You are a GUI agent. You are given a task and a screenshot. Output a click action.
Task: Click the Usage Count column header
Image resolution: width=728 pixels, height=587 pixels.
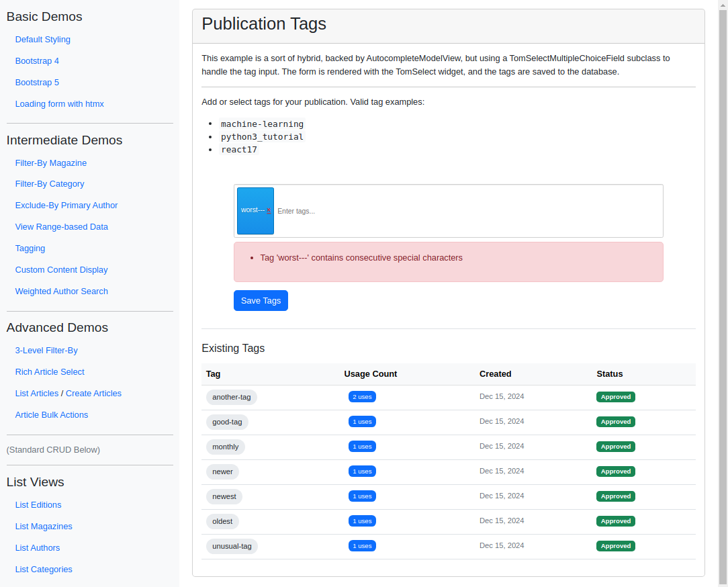[x=371, y=374]
